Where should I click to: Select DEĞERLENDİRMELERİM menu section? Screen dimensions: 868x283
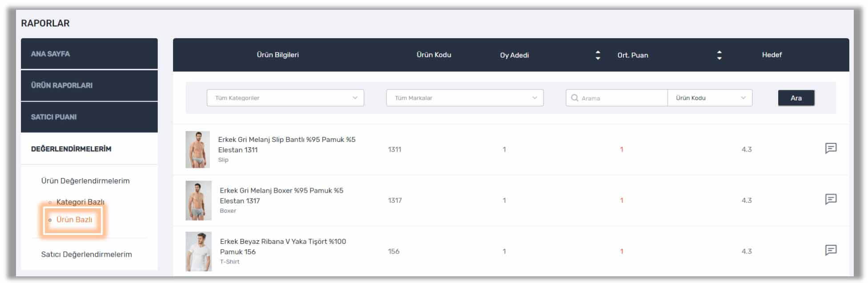pyautogui.click(x=89, y=149)
